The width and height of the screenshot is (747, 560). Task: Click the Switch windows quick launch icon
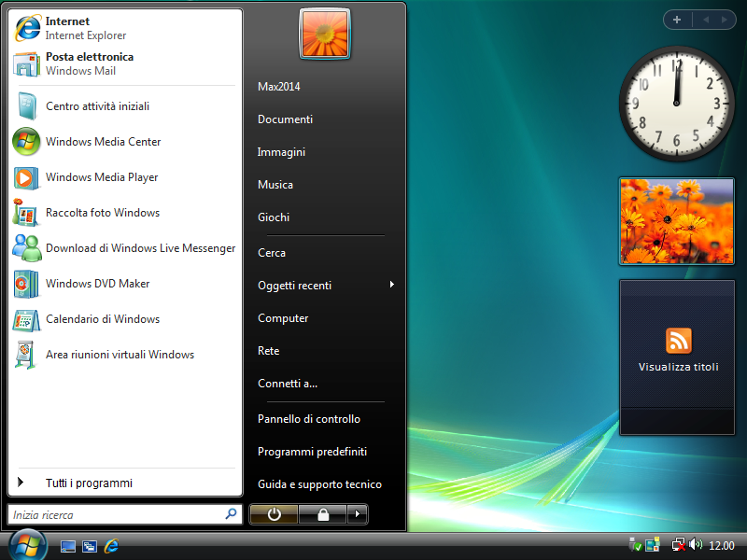pyautogui.click(x=90, y=546)
